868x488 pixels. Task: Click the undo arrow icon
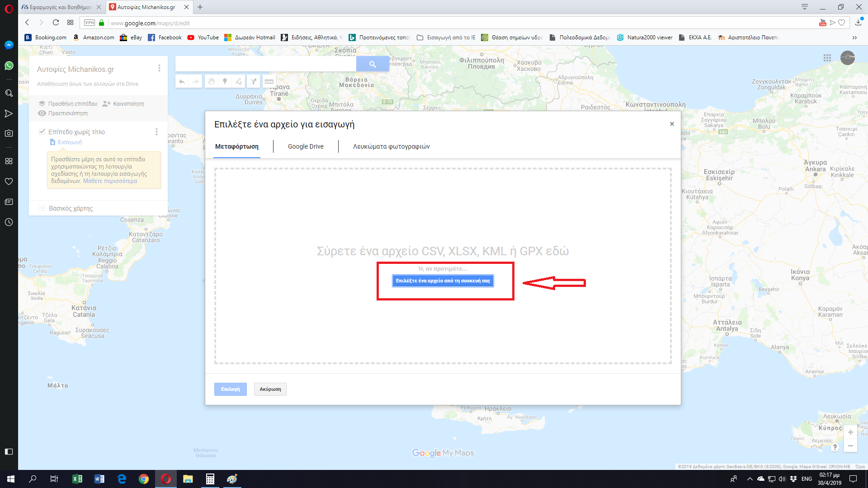click(x=182, y=81)
